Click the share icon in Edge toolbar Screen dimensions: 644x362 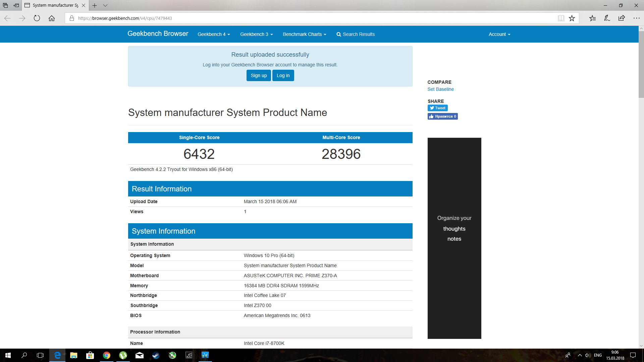point(622,18)
